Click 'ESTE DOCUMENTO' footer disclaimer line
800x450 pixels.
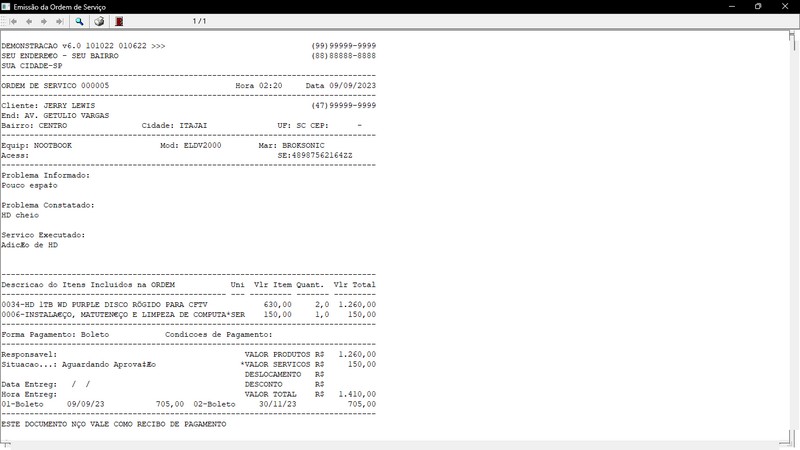click(114, 424)
